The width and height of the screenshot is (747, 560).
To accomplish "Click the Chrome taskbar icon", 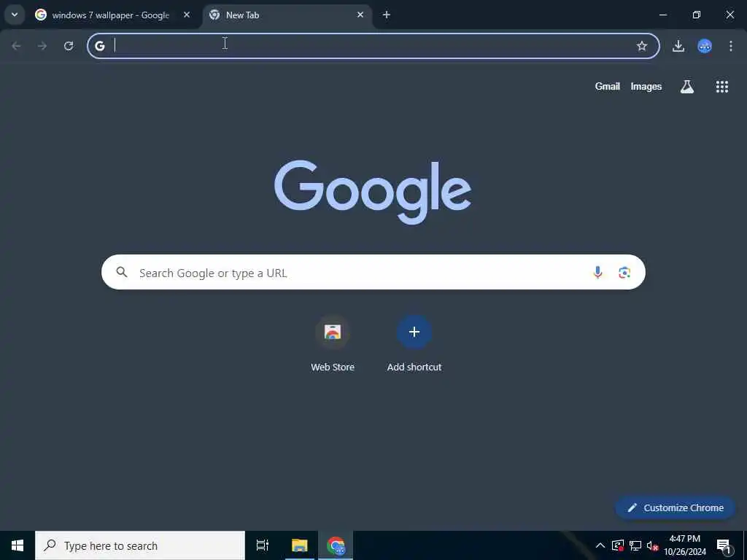I will pos(336,545).
